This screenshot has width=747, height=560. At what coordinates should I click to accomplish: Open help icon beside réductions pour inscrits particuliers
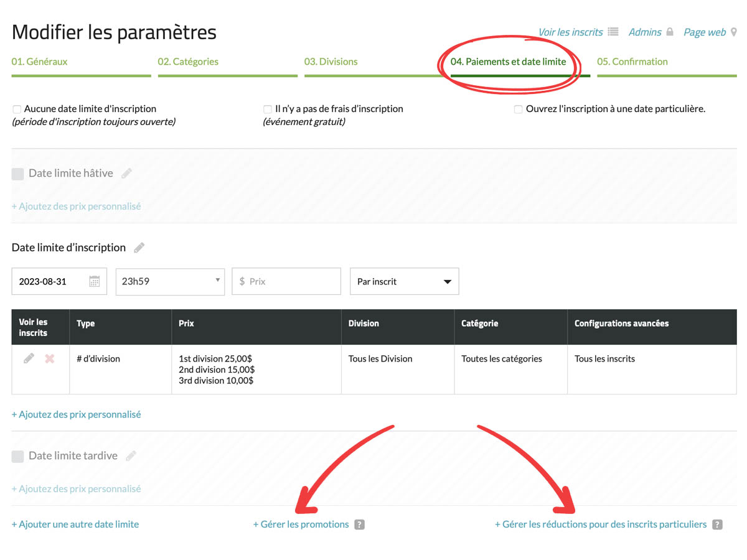point(717,525)
